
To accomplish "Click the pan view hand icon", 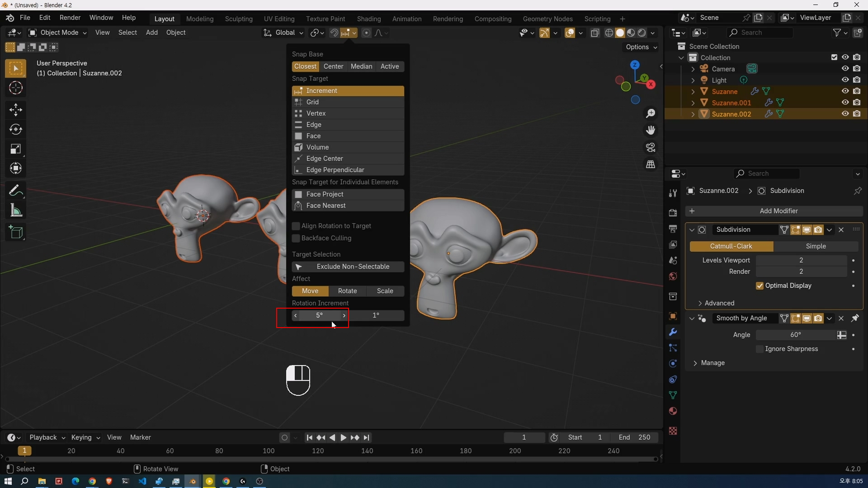I will pyautogui.click(x=651, y=130).
